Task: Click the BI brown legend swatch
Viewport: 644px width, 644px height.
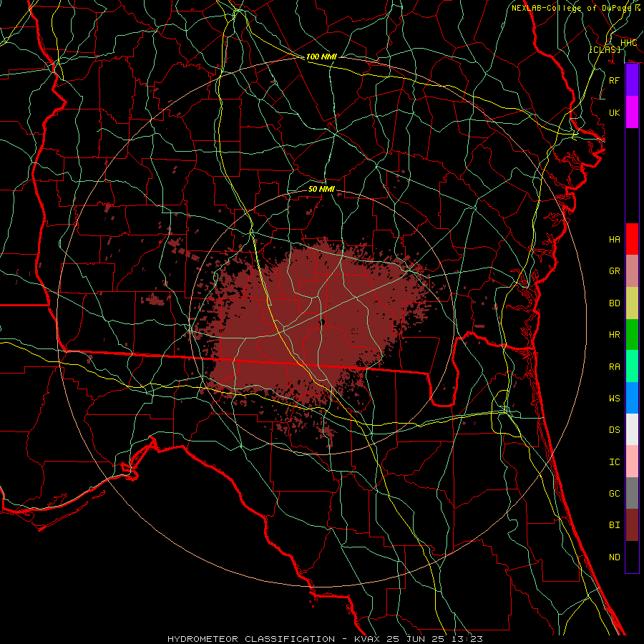Action: pyautogui.click(x=632, y=525)
